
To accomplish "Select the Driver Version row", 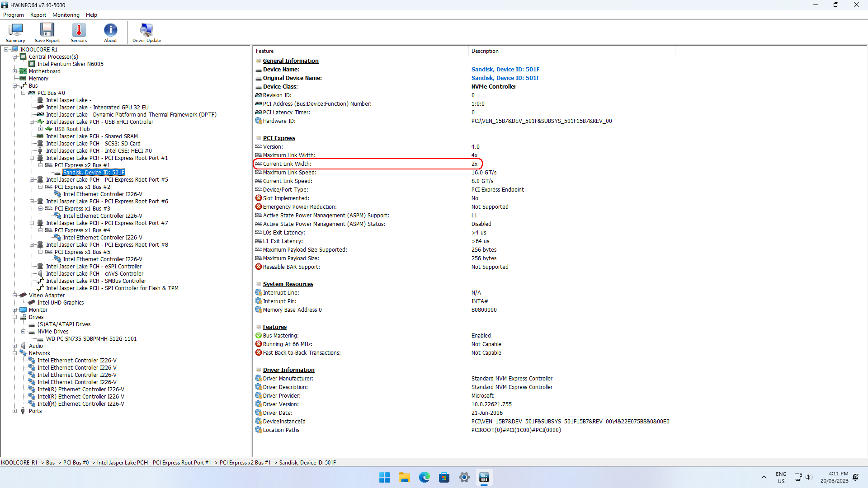I will pyautogui.click(x=383, y=404).
